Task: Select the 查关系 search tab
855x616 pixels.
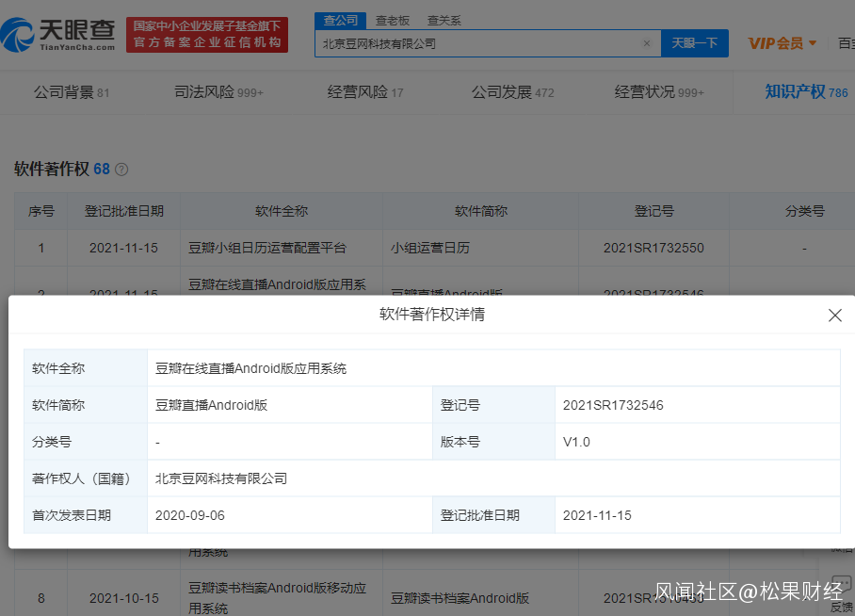Action: point(444,21)
